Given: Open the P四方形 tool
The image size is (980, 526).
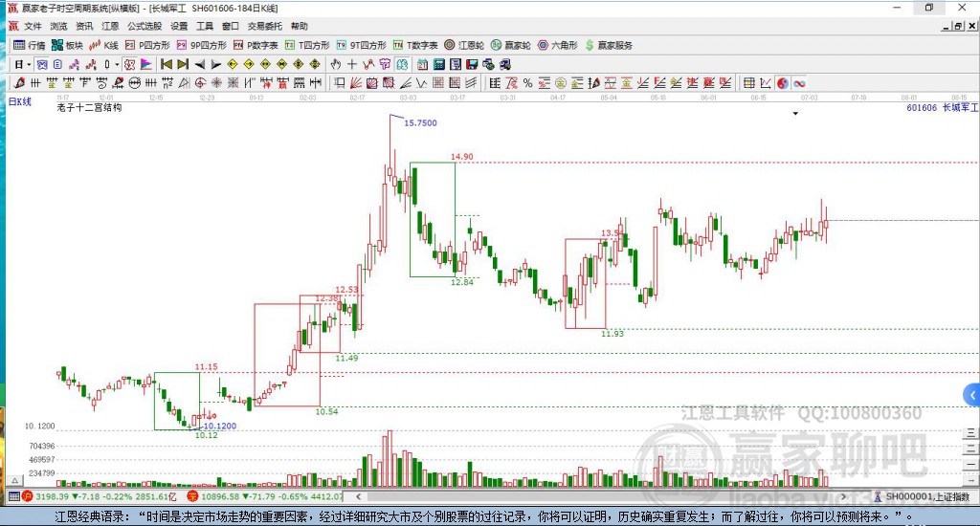Looking at the screenshot, I should pos(147,45).
